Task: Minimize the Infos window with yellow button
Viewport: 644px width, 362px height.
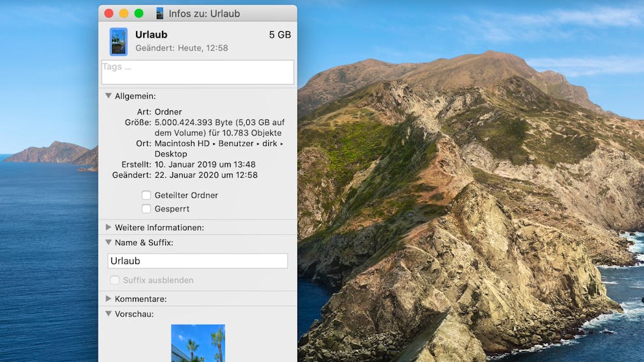Action: click(124, 13)
